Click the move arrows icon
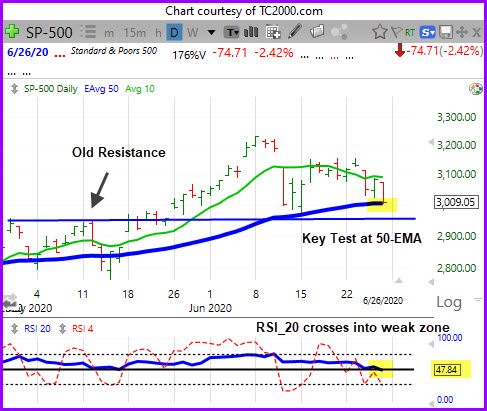 click(462, 32)
